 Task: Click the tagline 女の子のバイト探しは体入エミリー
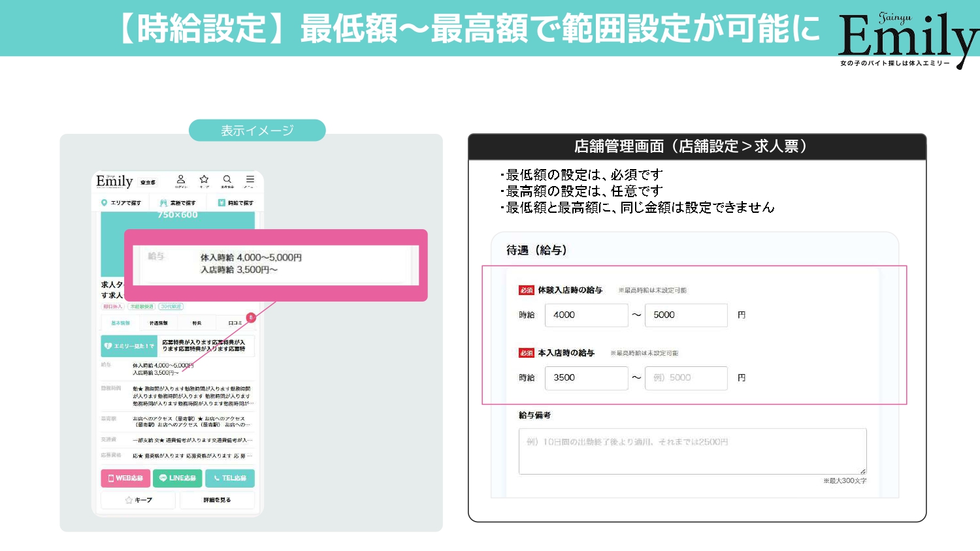tap(895, 63)
